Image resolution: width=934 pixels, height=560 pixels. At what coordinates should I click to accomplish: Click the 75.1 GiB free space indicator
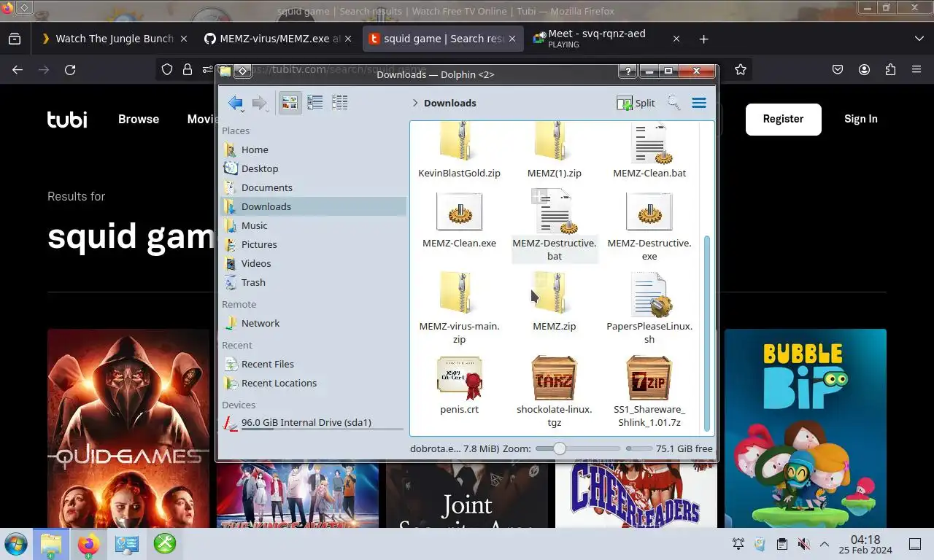684,448
